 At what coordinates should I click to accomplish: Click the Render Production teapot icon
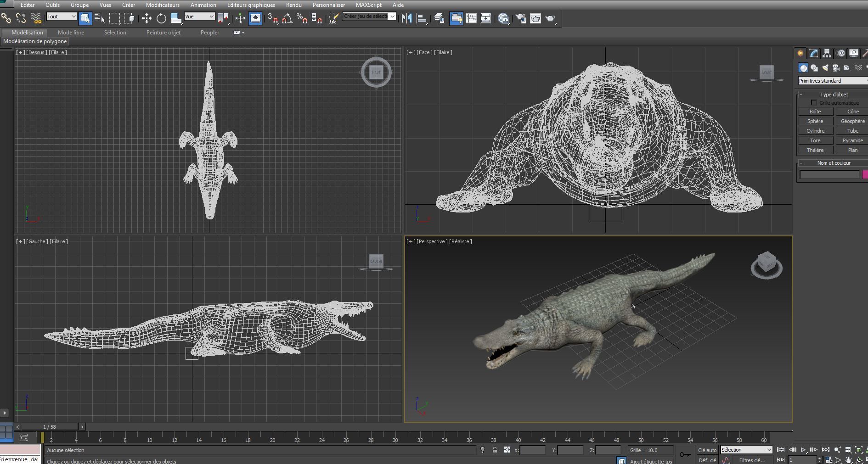click(x=551, y=18)
